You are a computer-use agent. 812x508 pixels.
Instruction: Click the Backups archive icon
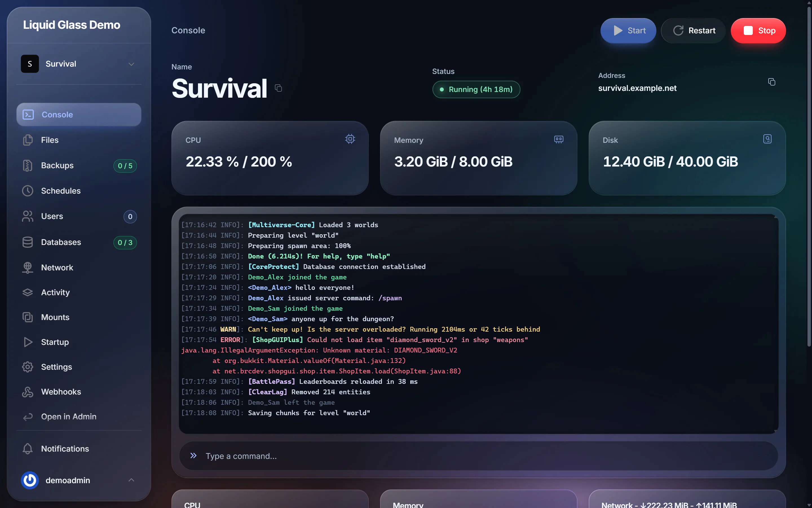coord(28,165)
